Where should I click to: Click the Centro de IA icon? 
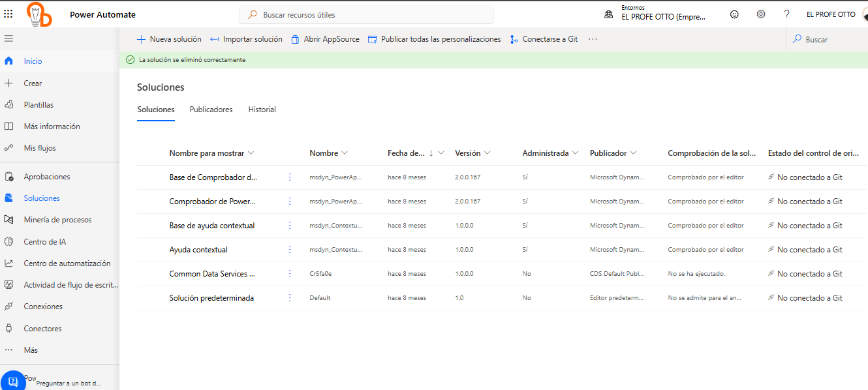(x=8, y=241)
